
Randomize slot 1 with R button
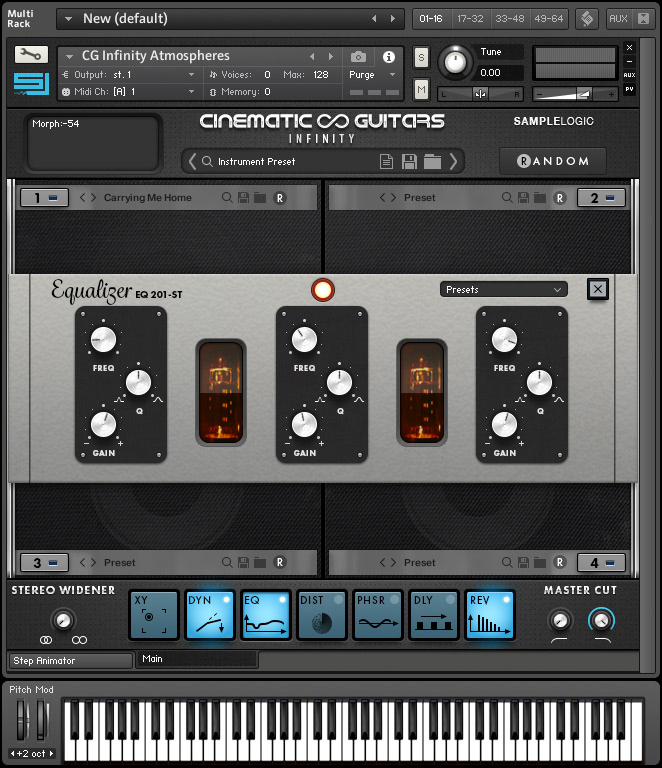click(280, 198)
